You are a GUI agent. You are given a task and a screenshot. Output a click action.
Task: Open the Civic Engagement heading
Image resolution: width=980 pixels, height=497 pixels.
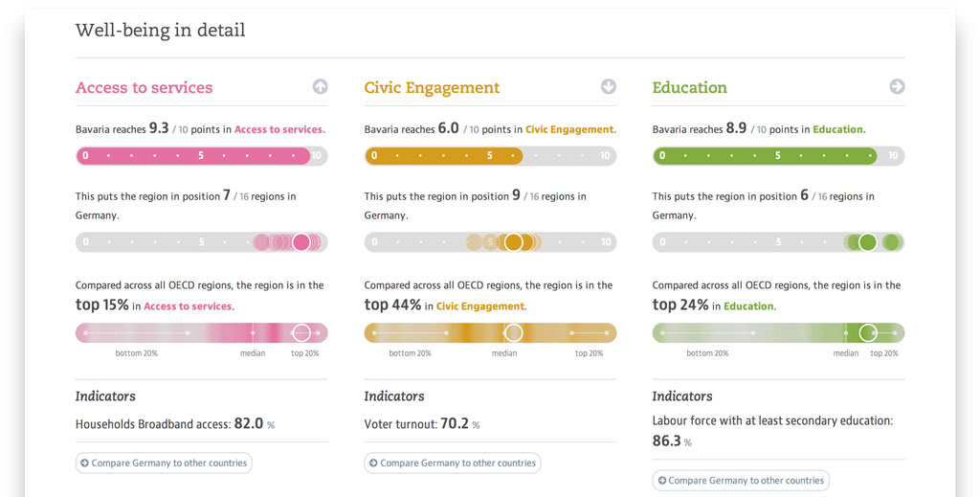pyautogui.click(x=432, y=88)
